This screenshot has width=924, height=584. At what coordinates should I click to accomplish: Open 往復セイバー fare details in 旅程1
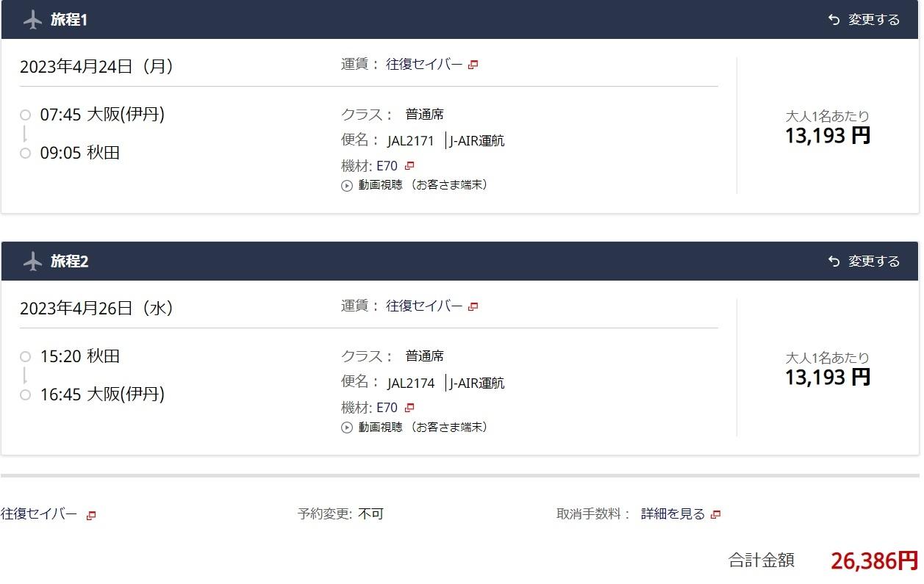(424, 65)
